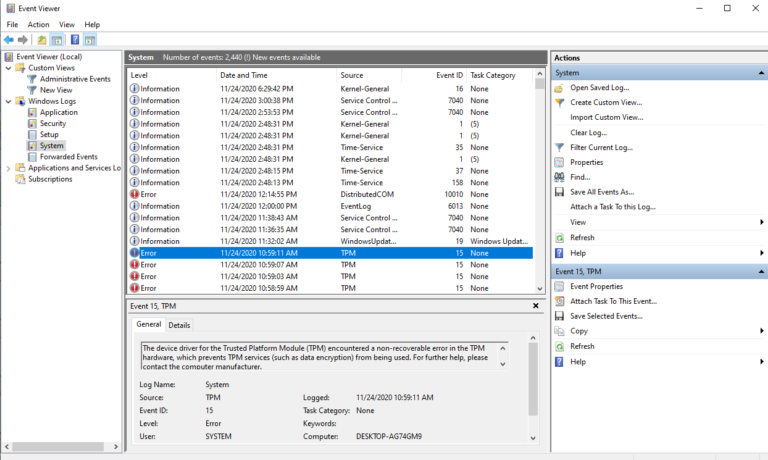Select the Application log
The height and width of the screenshot is (460, 768).
59,112
